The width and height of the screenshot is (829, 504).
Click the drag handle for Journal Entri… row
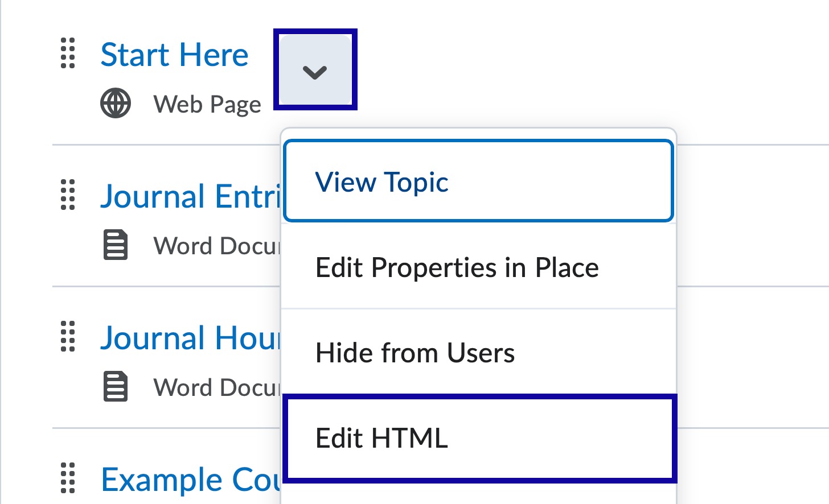68,195
